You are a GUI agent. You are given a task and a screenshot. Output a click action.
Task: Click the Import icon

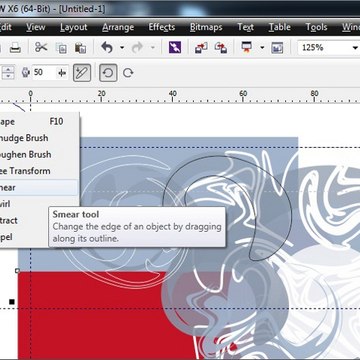pos(201,48)
